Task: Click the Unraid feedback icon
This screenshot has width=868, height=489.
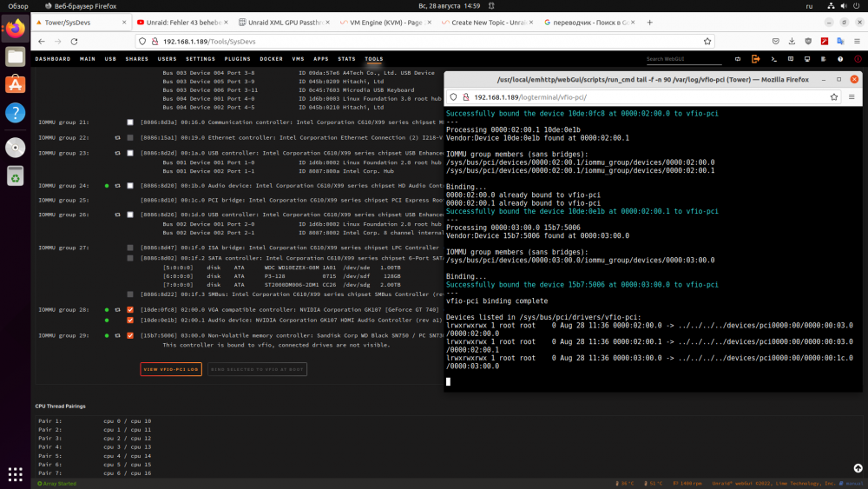Action: (791, 59)
